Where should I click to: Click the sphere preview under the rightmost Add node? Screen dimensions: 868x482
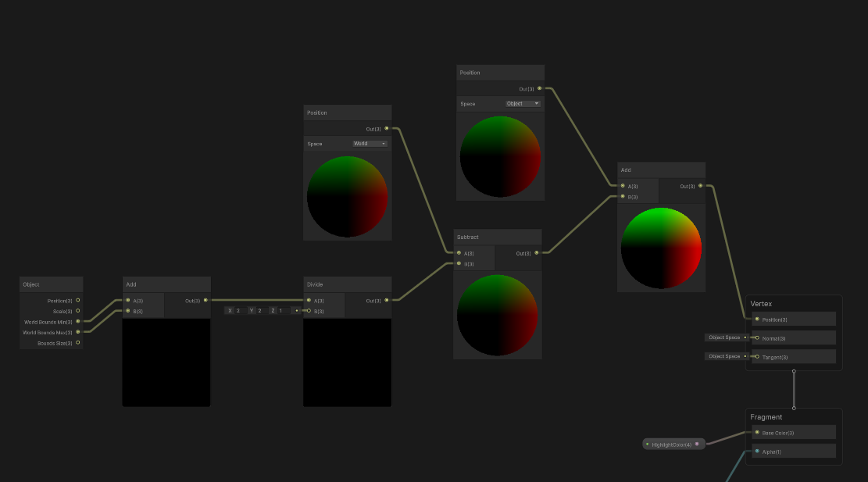pos(661,246)
